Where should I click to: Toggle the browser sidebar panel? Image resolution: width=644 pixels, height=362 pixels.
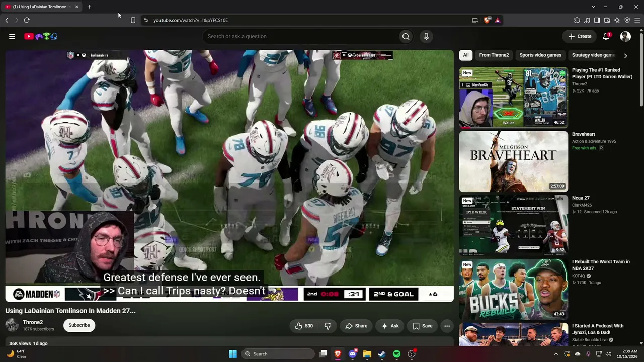pos(597,20)
